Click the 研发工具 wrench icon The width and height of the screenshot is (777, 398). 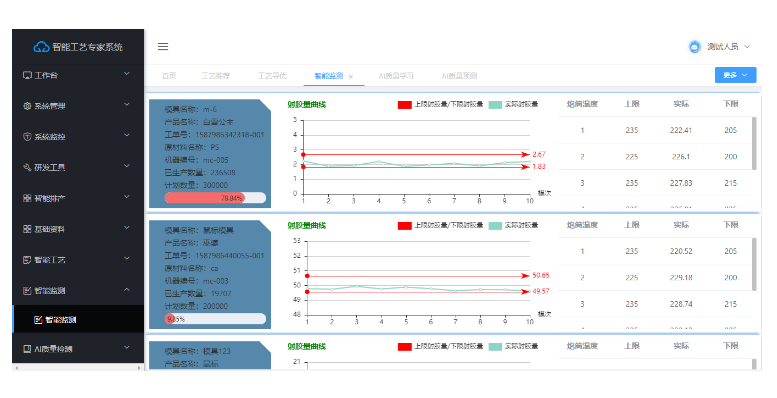pyautogui.click(x=27, y=168)
